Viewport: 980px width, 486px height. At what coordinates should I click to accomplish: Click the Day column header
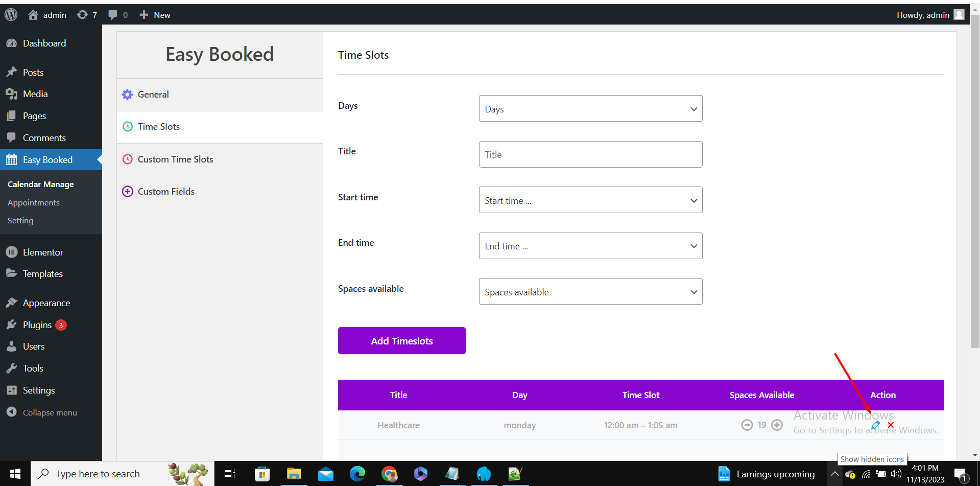(x=520, y=395)
